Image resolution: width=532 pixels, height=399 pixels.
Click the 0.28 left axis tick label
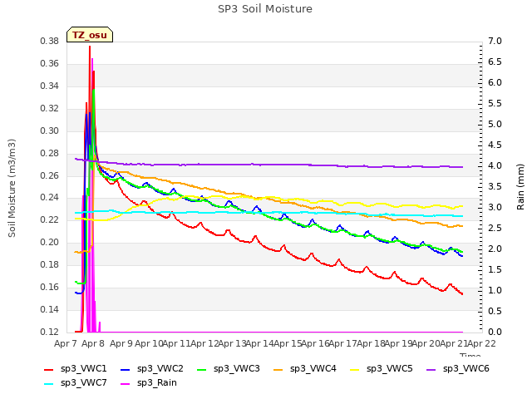click(x=50, y=153)
